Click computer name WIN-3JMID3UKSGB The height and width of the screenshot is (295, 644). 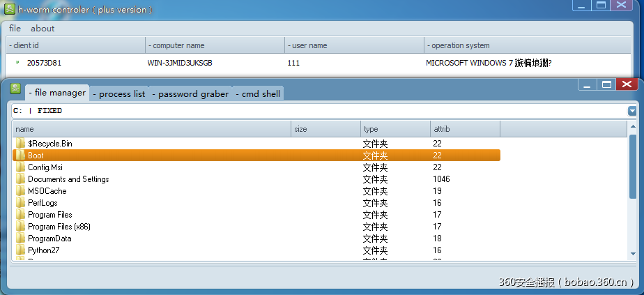pos(180,63)
